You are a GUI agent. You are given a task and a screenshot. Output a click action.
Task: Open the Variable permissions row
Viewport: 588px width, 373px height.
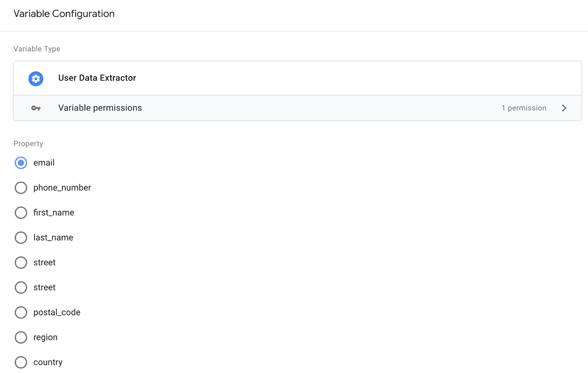click(100, 108)
